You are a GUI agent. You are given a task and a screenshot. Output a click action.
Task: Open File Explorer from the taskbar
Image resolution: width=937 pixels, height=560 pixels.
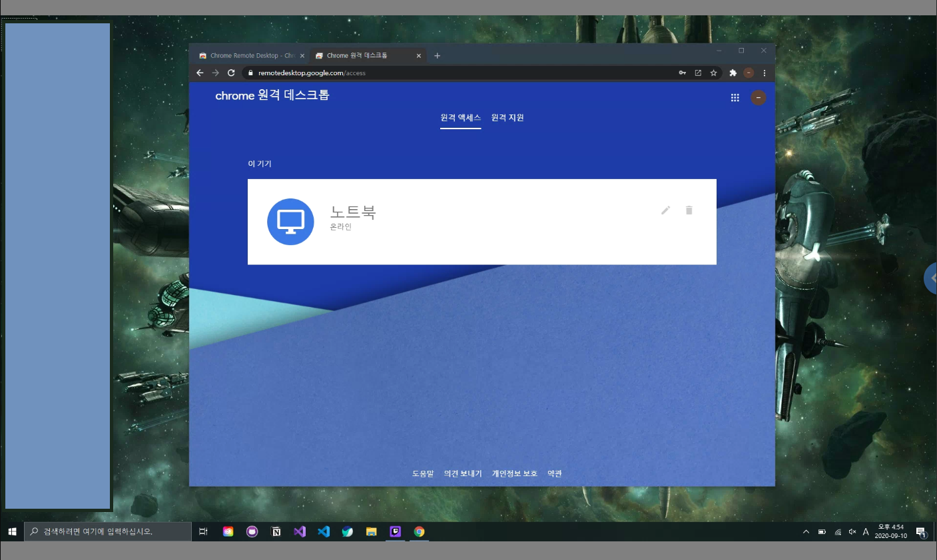click(x=371, y=531)
